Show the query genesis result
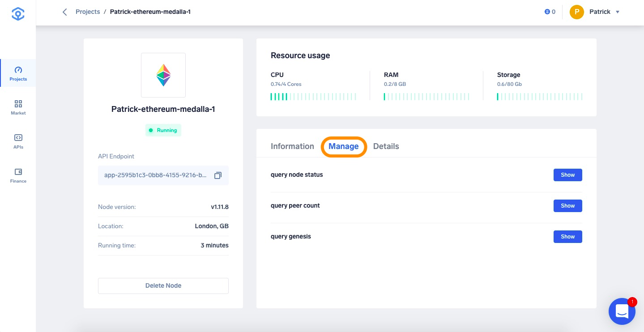 (568, 237)
